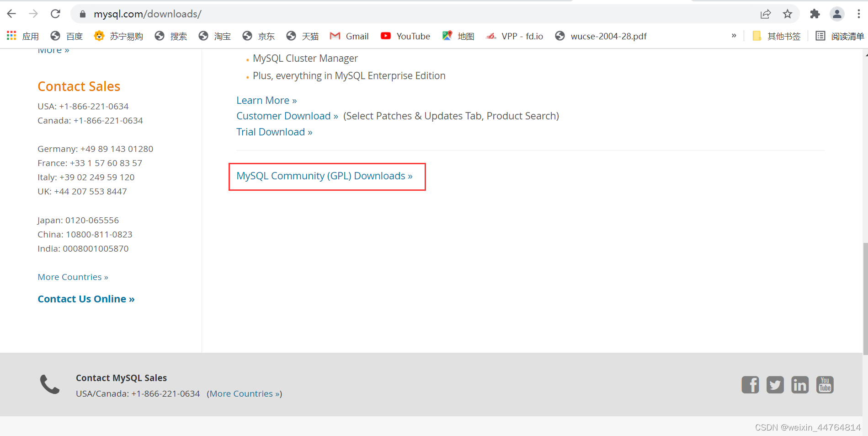Click the partially visible More link in the sidebar
Screen dimensions: 868x436
point(53,50)
